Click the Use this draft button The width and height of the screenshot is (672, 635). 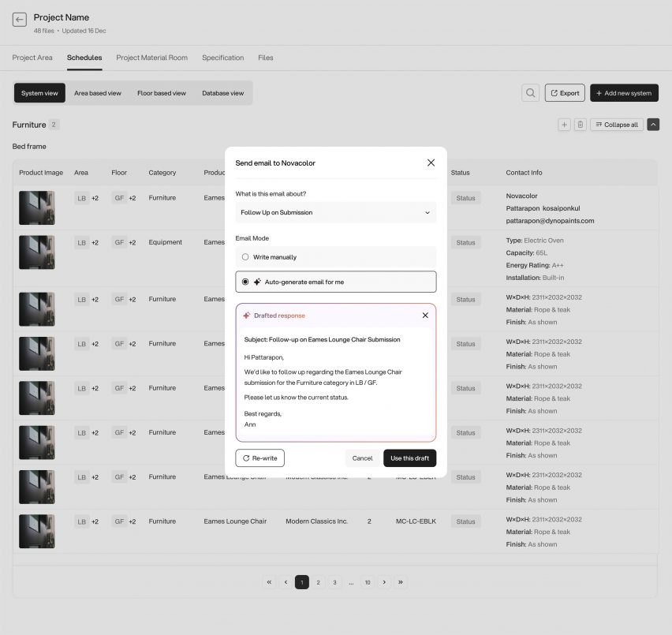point(410,458)
